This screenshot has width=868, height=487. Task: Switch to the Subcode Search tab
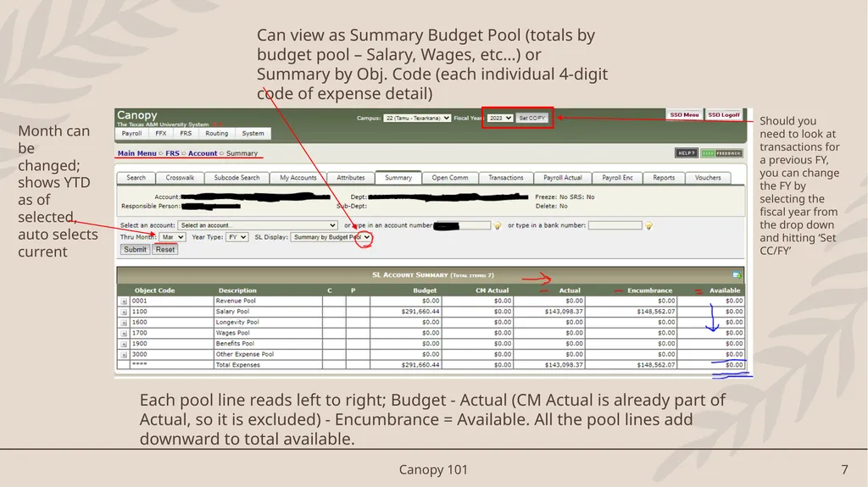(237, 178)
